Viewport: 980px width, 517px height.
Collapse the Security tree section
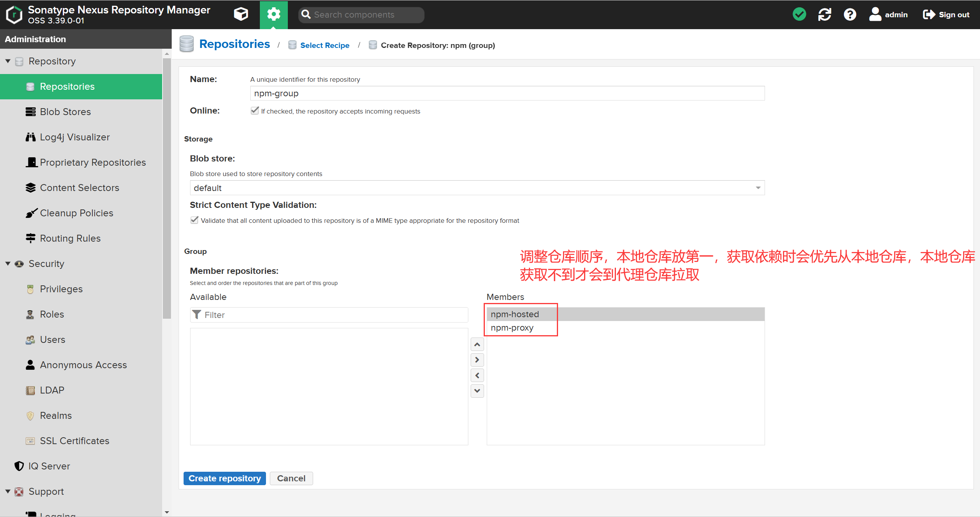(x=8, y=263)
